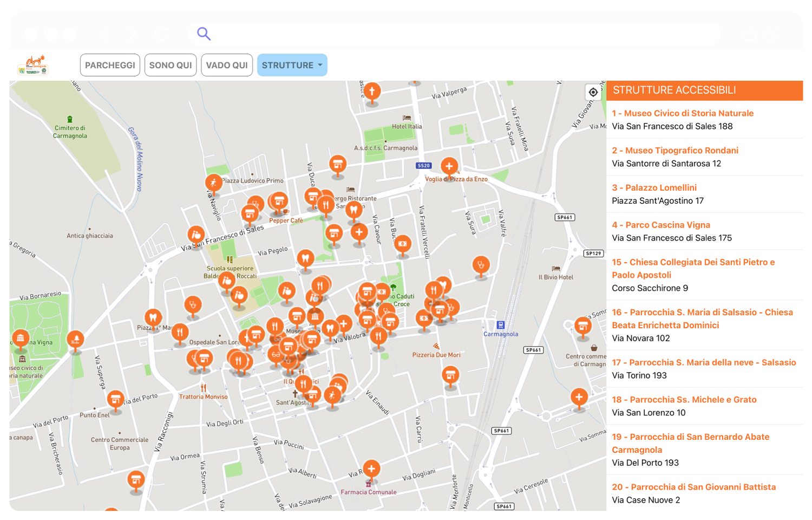
Task: Select the shop marker below A.s.d.c.f.s. Carmagnola
Action: click(338, 164)
